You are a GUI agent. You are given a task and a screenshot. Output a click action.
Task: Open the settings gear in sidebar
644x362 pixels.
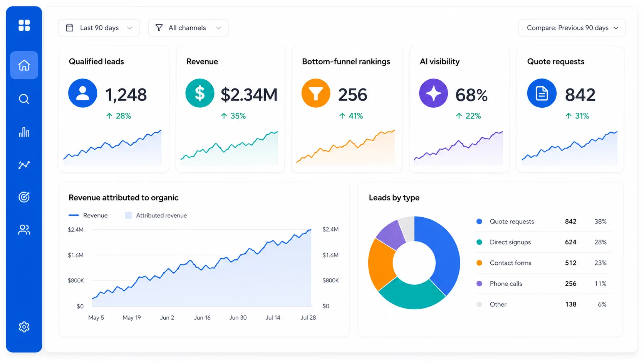pyautogui.click(x=24, y=327)
